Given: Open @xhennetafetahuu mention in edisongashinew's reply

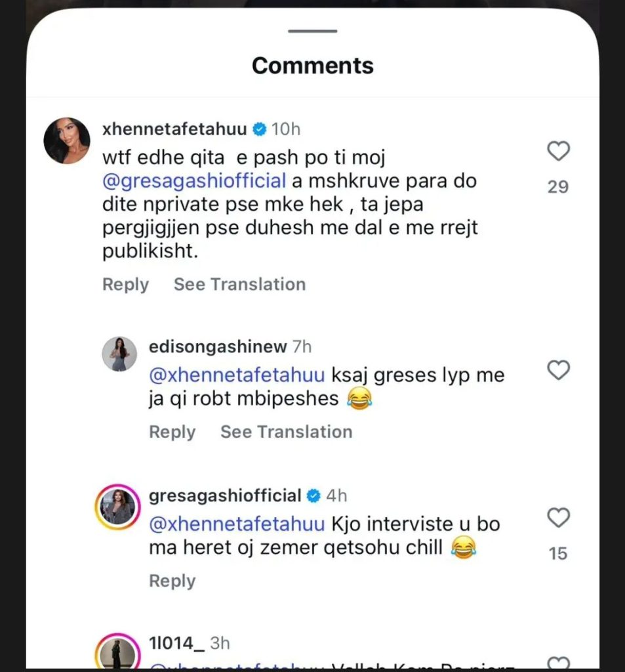Looking at the screenshot, I should click(237, 376).
